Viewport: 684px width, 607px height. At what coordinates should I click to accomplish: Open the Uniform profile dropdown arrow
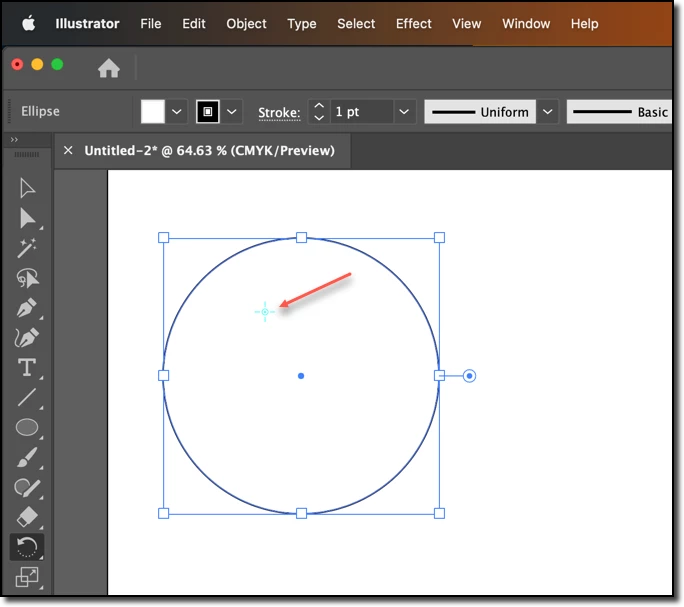[547, 112]
